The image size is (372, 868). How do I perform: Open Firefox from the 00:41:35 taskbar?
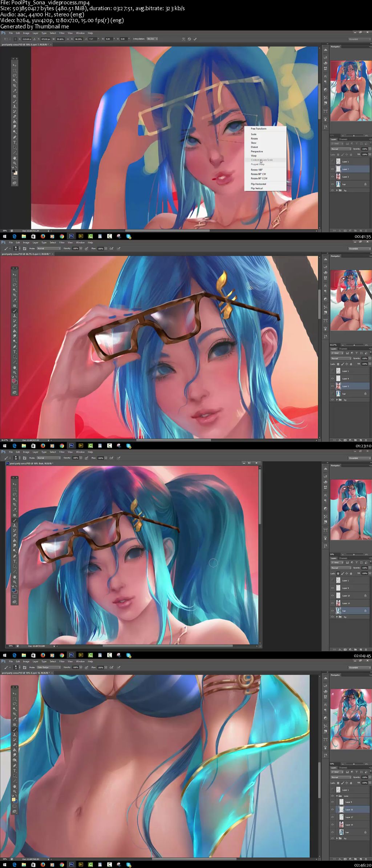(43, 236)
